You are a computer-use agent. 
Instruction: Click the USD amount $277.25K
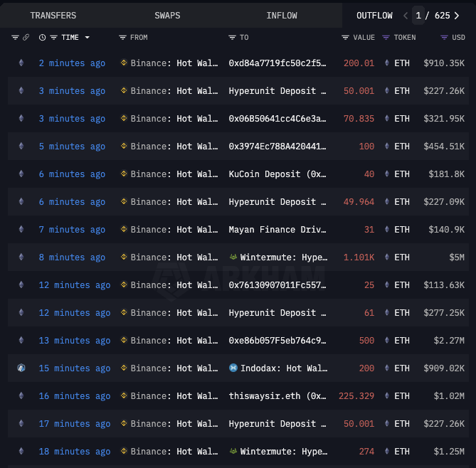point(444,313)
